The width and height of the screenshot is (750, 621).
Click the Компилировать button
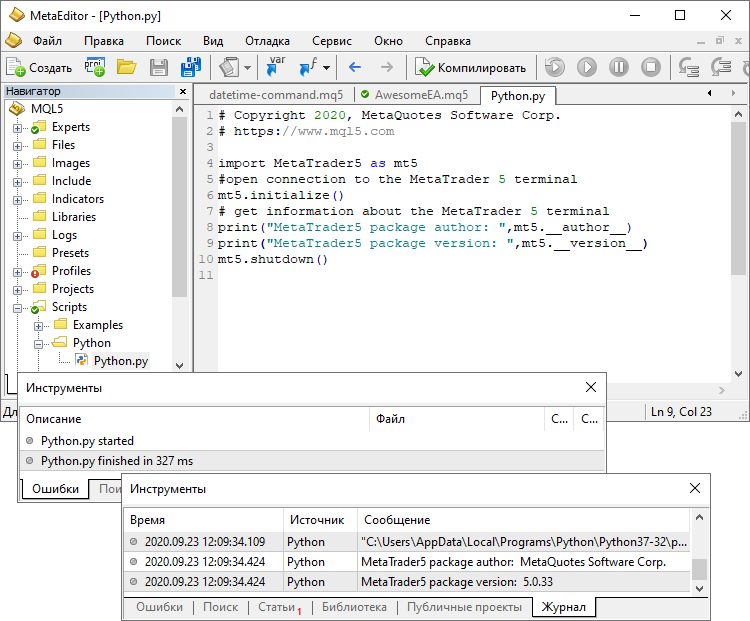pyautogui.click(x=471, y=67)
